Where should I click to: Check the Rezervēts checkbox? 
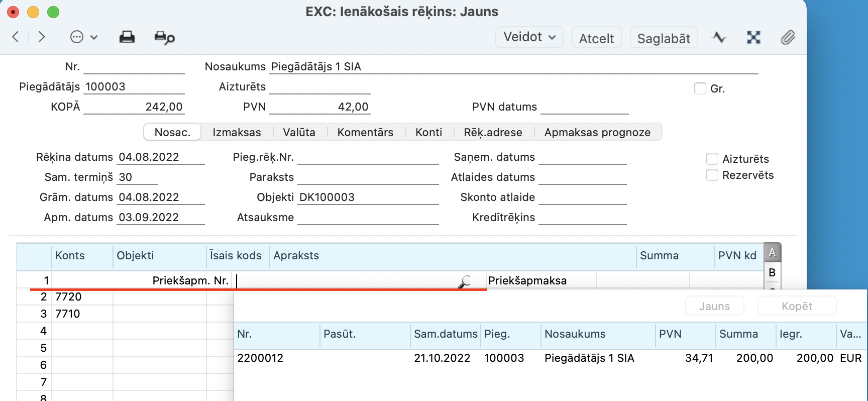[712, 175]
